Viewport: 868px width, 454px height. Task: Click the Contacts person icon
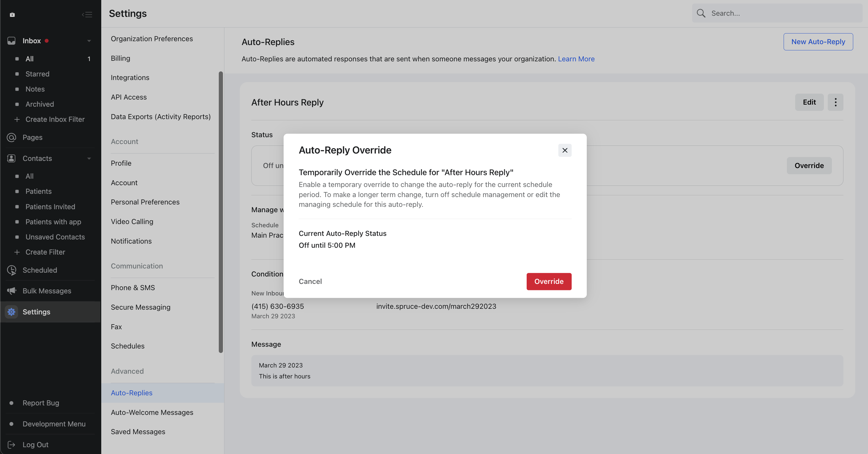12,158
